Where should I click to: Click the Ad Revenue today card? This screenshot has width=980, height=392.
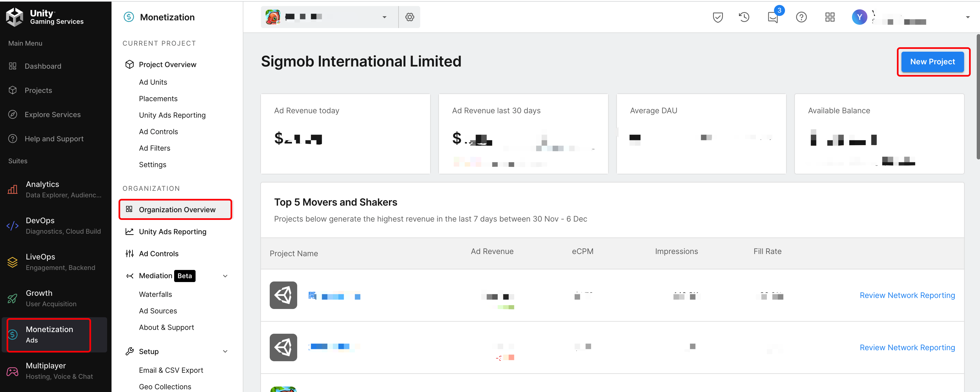pyautogui.click(x=345, y=134)
